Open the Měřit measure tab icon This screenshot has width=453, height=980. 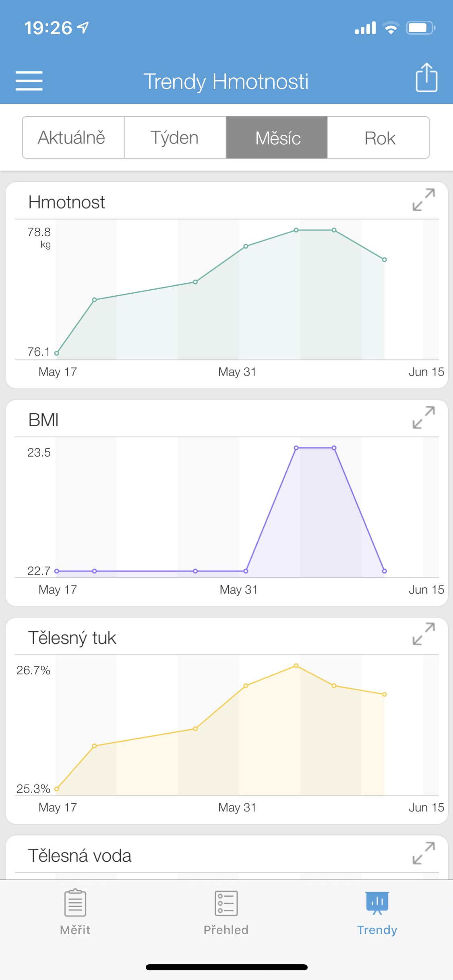click(x=75, y=904)
